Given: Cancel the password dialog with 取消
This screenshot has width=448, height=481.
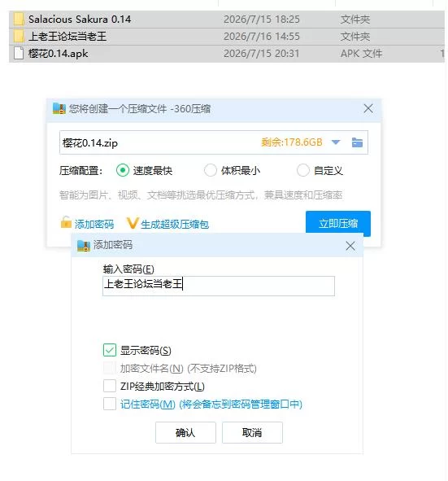Looking at the screenshot, I should [252, 432].
